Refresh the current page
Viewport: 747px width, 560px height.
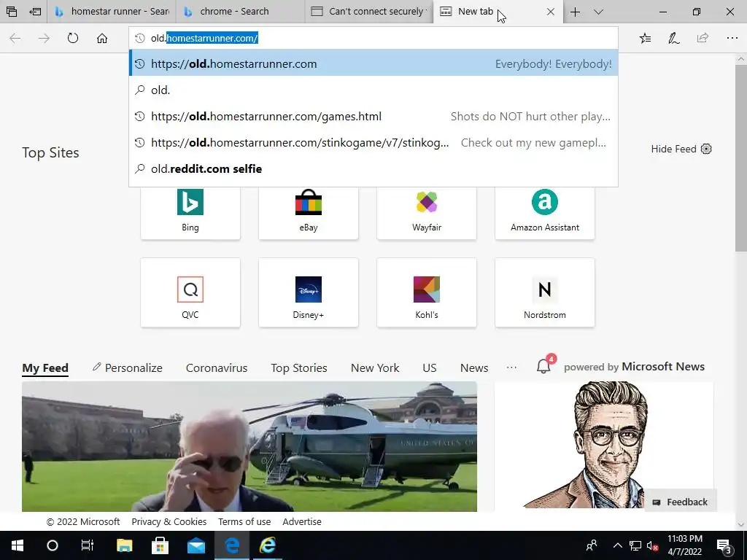tap(73, 38)
